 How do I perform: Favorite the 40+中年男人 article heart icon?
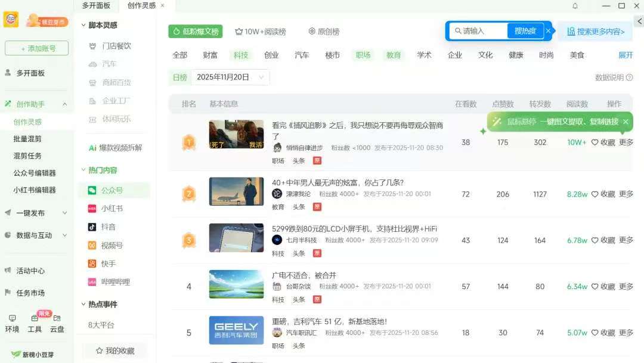tap(595, 194)
